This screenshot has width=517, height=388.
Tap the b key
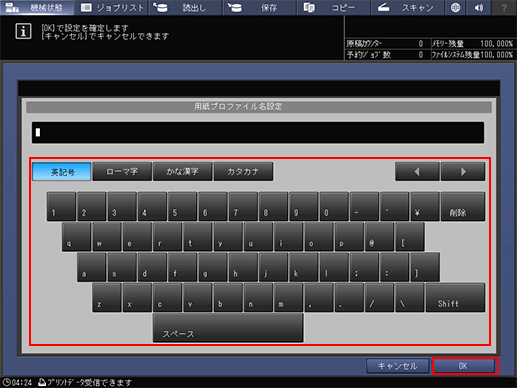coord(228,297)
